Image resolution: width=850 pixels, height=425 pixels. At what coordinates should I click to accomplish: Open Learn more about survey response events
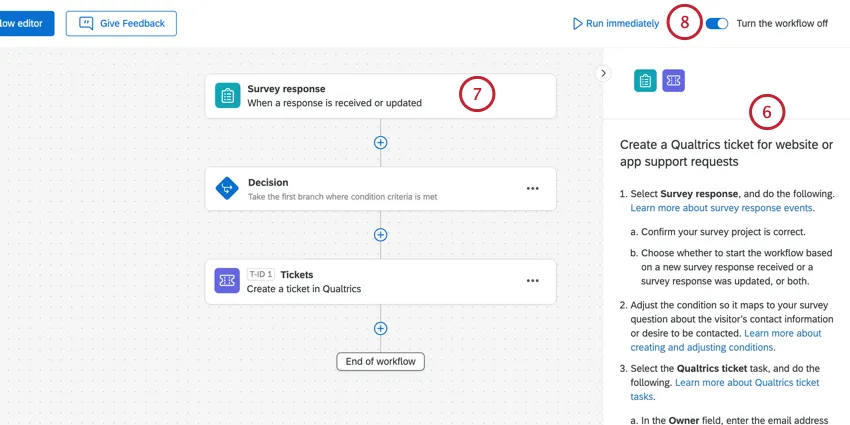coord(722,208)
